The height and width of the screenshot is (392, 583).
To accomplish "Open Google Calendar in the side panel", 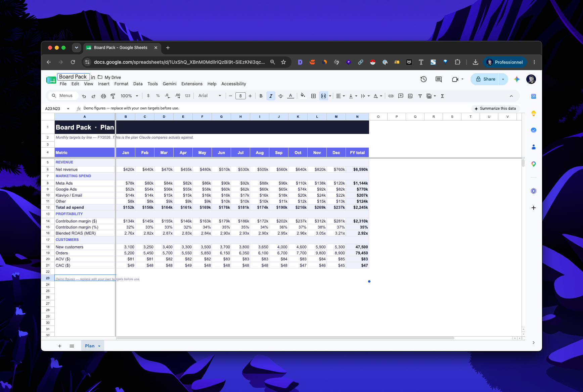I will [533, 96].
